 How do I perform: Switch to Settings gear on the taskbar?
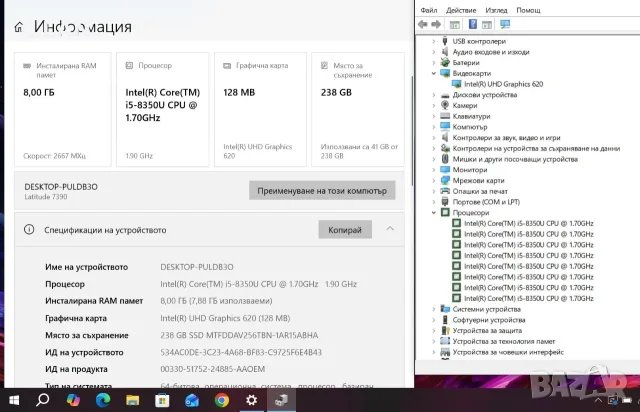pos(251,400)
